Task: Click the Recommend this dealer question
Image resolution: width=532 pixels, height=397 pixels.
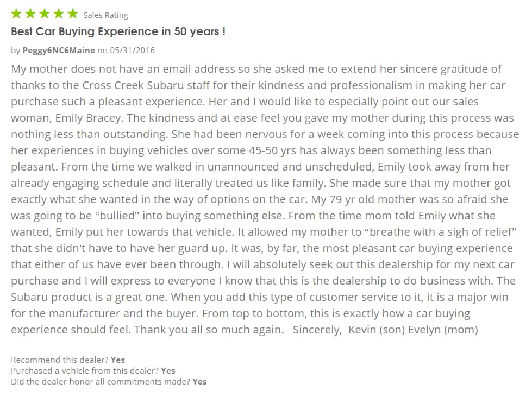Action: [x=60, y=360]
